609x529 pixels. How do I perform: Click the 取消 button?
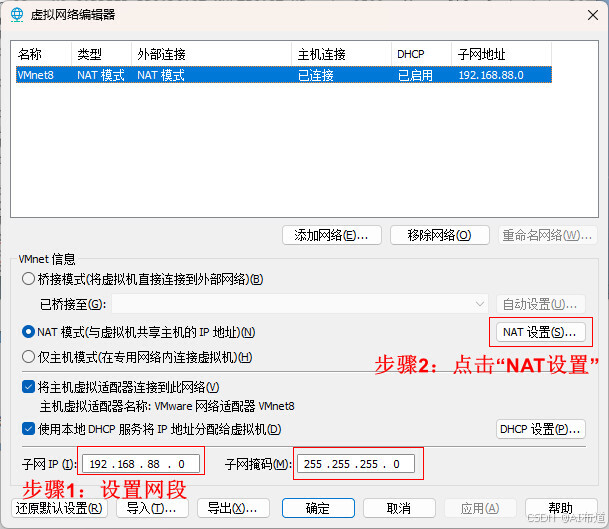[399, 508]
